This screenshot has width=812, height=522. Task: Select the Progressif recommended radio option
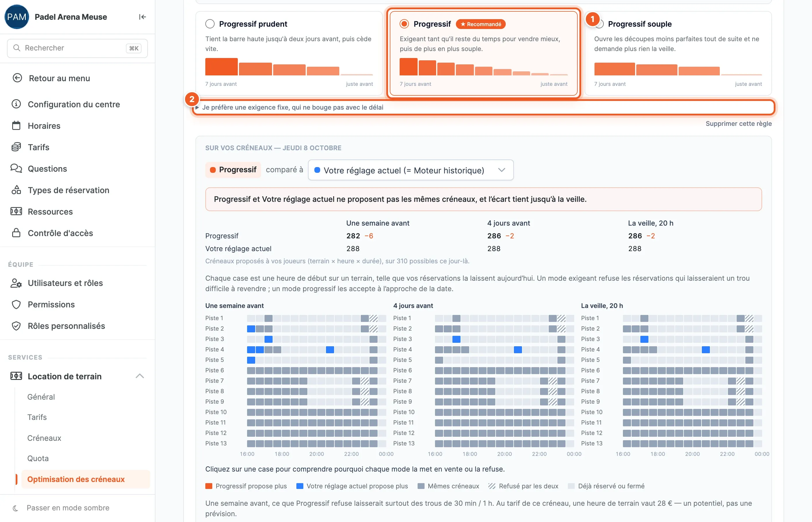click(x=404, y=24)
